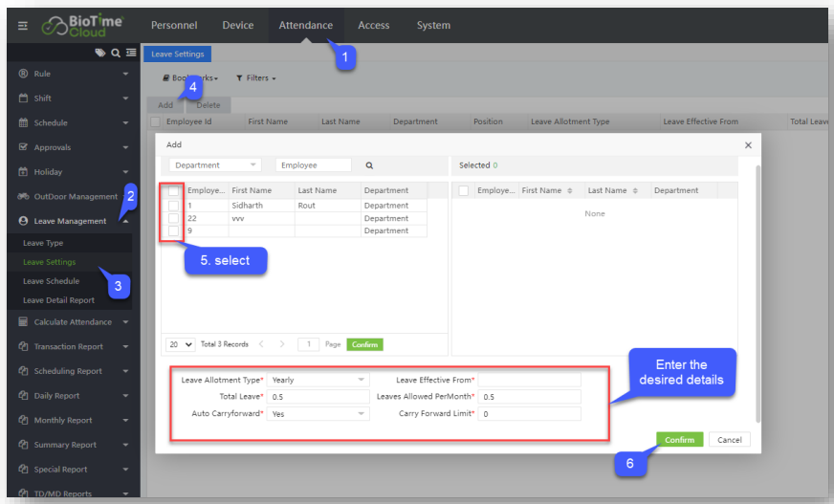Open the Leave Allotment Type dropdown
The height and width of the screenshot is (504, 834).
click(x=318, y=380)
